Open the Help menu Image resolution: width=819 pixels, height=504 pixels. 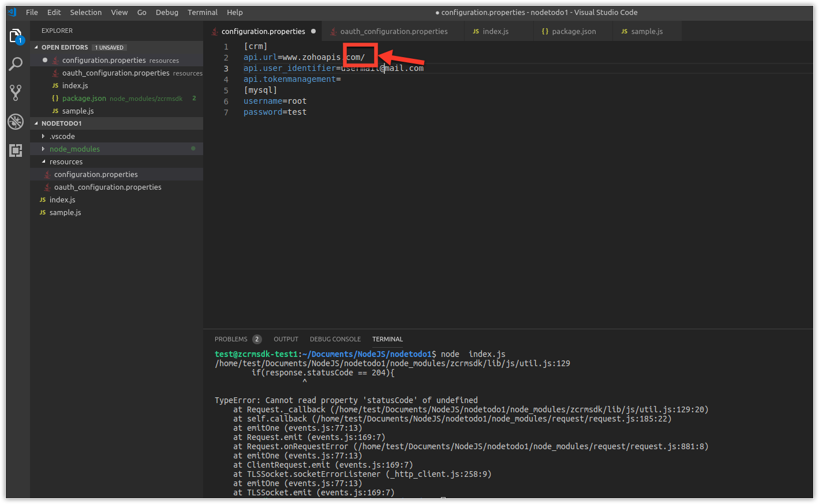click(235, 12)
